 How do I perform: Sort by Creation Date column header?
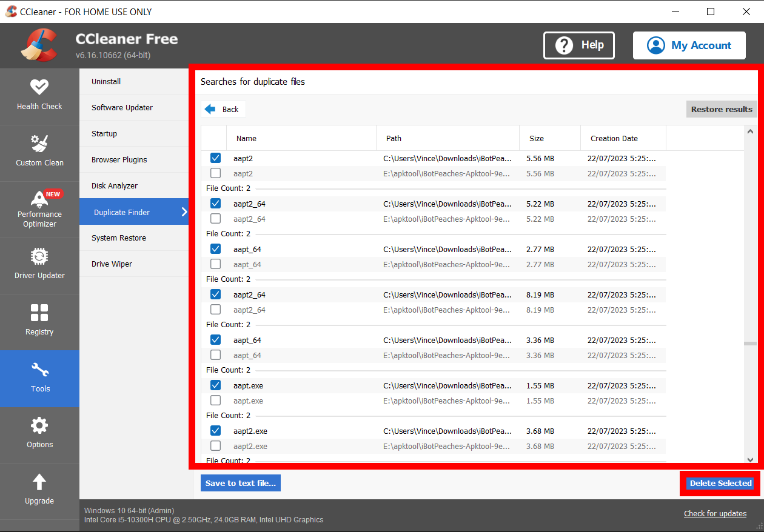point(614,138)
